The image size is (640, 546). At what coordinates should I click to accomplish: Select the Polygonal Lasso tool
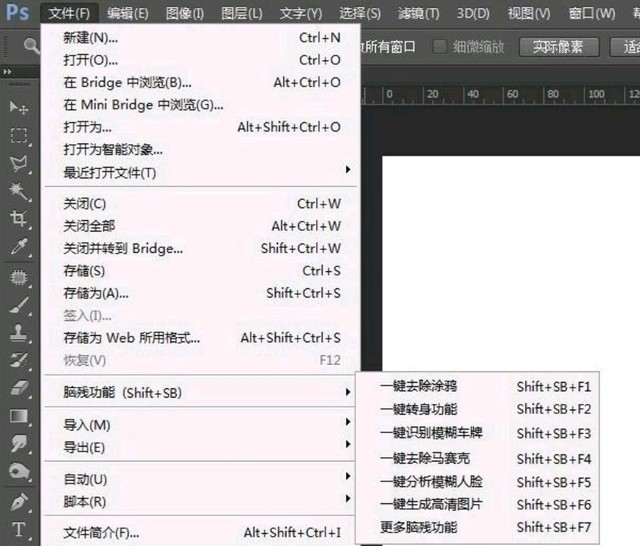(19, 164)
